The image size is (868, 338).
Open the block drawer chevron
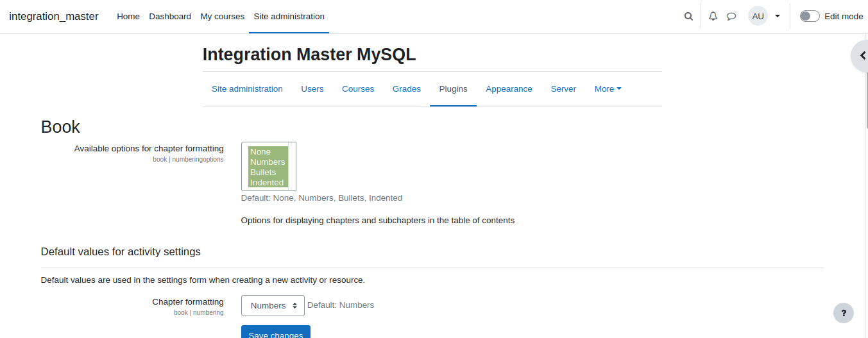[x=862, y=56]
